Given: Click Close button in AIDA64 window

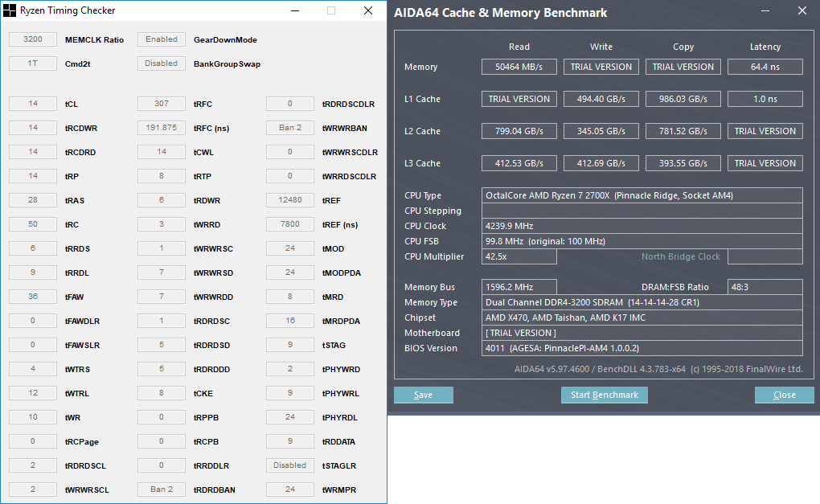Looking at the screenshot, I should point(784,395).
